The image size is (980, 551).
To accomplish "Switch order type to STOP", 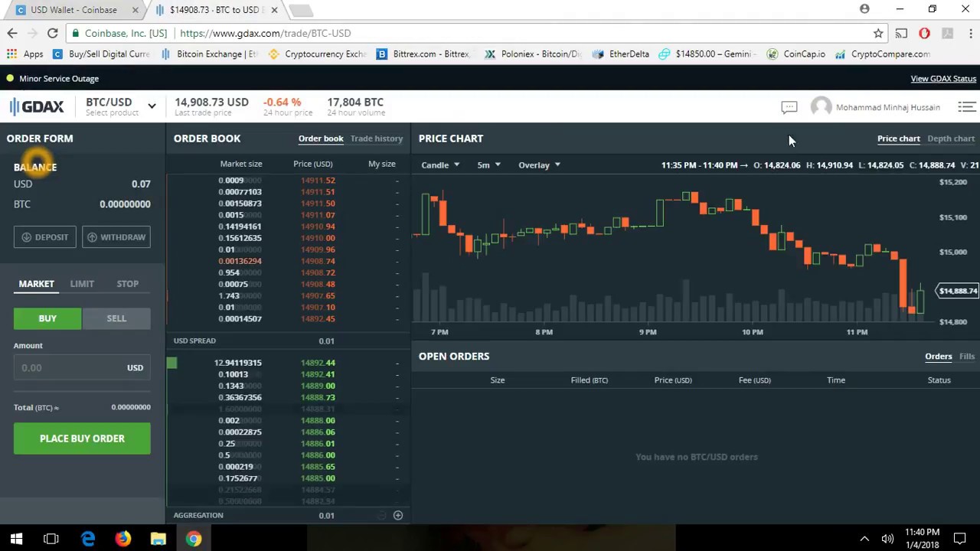I will (x=128, y=284).
